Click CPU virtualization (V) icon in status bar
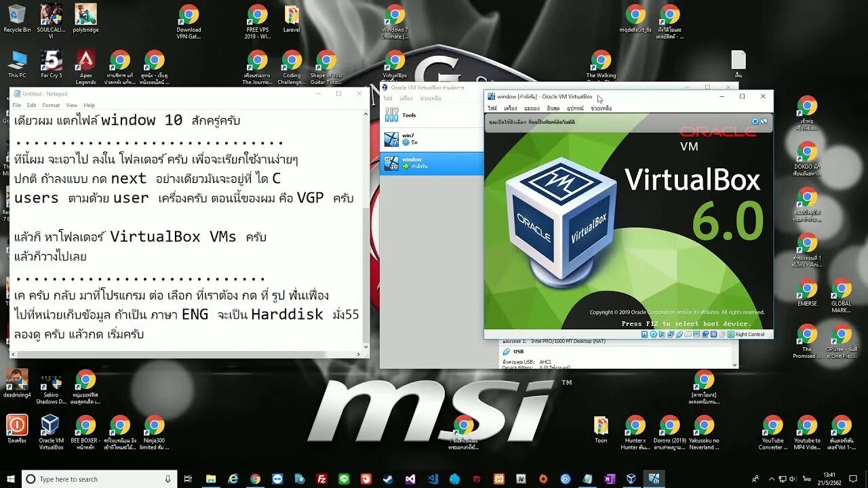The height and width of the screenshot is (488, 868). (x=713, y=334)
